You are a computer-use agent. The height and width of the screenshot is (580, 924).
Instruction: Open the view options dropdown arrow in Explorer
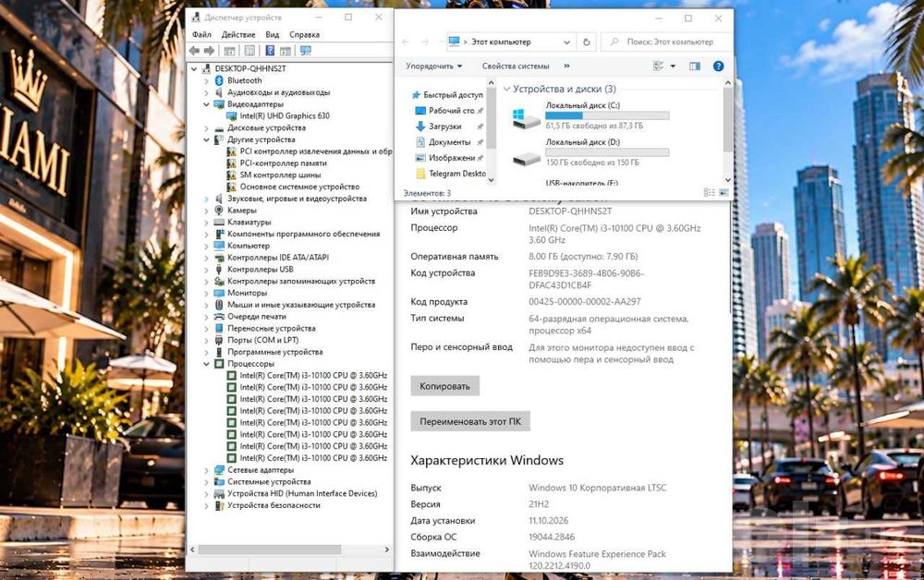click(x=673, y=66)
